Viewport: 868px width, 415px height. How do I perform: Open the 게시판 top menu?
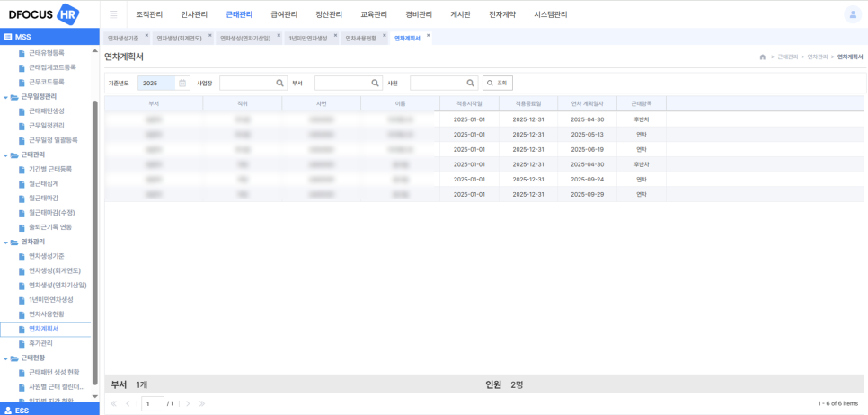pos(461,15)
